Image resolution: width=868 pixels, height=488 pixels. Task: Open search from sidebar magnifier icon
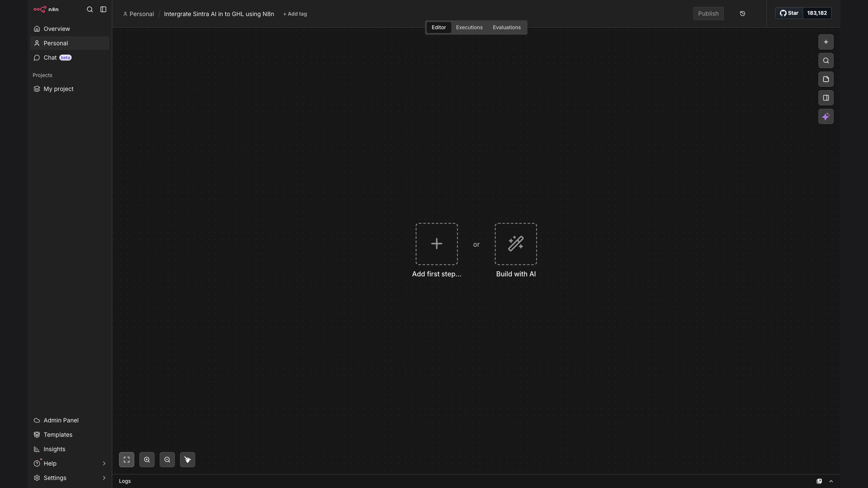(x=90, y=9)
